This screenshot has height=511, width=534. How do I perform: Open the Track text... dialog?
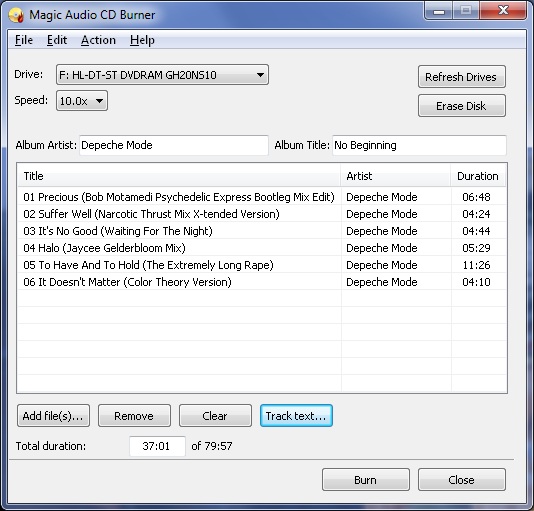tap(296, 416)
